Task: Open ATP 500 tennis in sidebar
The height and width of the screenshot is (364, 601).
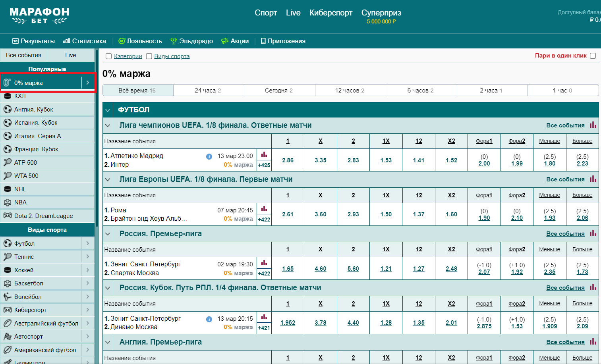Action: (47, 162)
